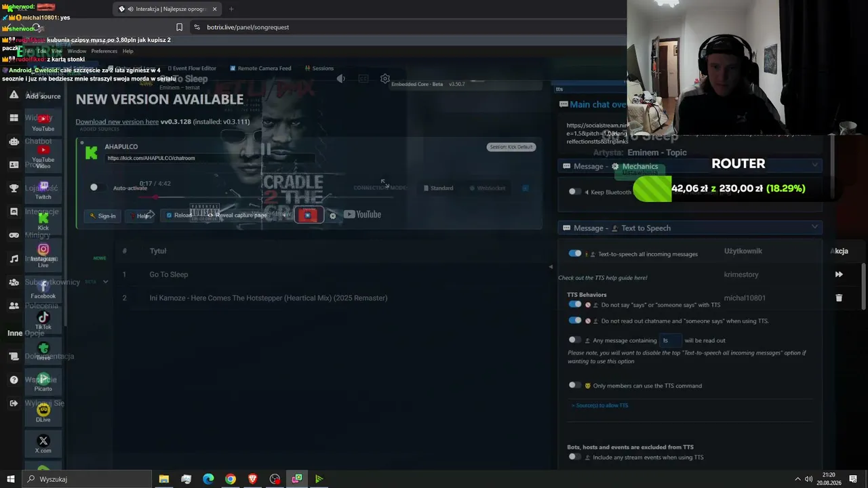The image size is (868, 488).
Task: Open the gamepad minigames icon in Botrix sidebar
Action: (14, 235)
